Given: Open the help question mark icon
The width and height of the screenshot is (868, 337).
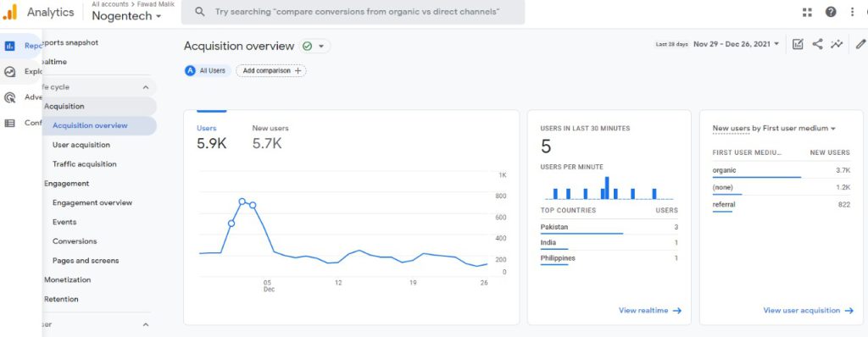Looking at the screenshot, I should click(831, 12).
